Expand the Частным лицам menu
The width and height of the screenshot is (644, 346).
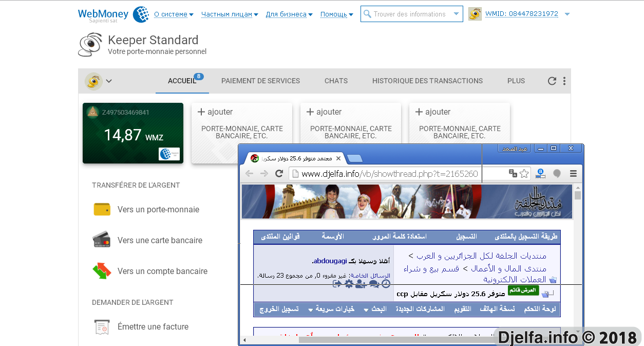pyautogui.click(x=230, y=14)
